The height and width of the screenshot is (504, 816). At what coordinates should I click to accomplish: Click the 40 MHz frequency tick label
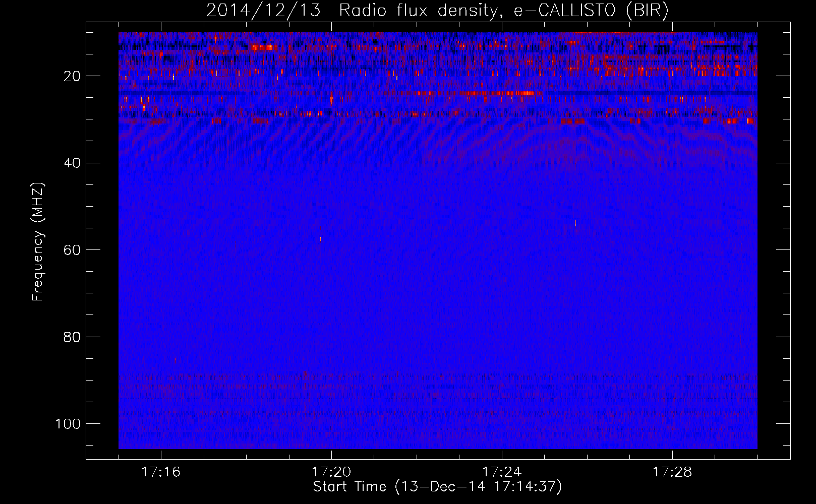pyautogui.click(x=73, y=163)
